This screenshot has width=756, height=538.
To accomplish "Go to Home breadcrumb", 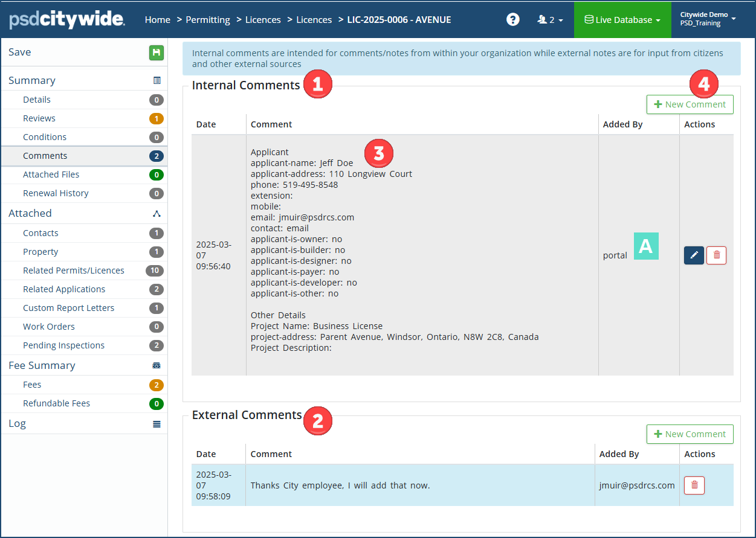I will [x=158, y=20].
